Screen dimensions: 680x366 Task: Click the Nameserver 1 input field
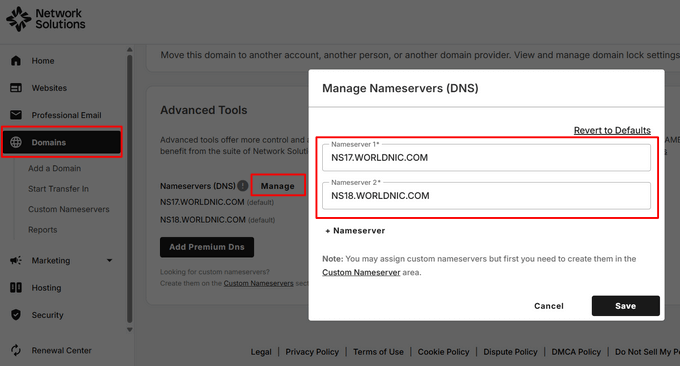pyautogui.click(x=486, y=157)
